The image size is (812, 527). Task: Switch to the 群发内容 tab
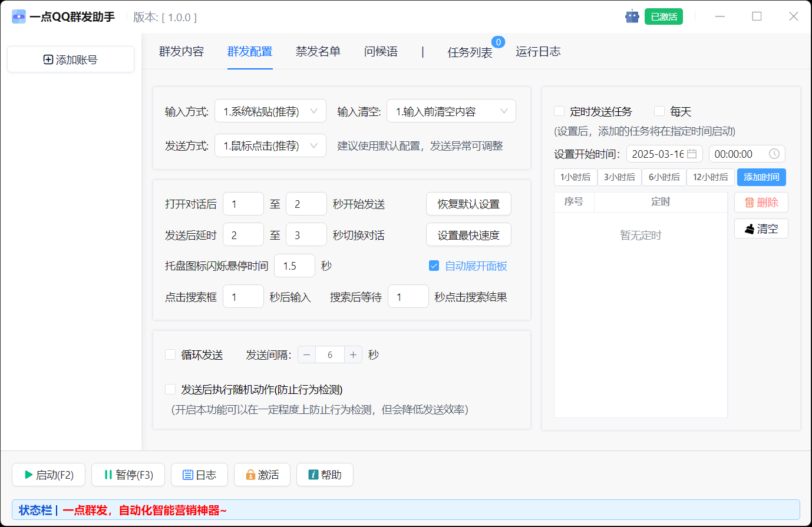coord(180,52)
